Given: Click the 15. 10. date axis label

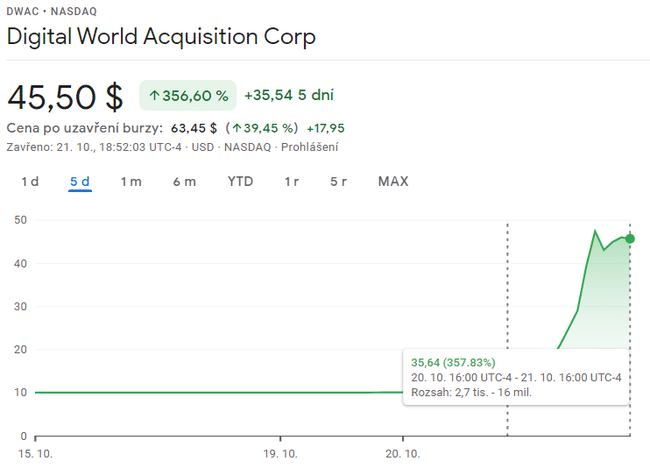Looking at the screenshot, I should coord(37,453).
